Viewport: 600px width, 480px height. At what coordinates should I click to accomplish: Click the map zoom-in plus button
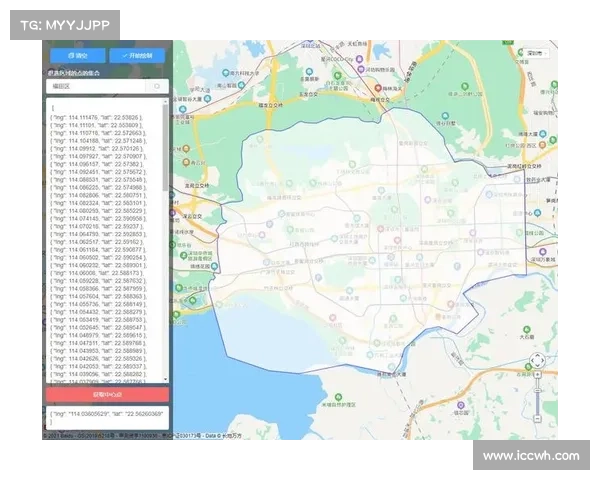point(538,374)
